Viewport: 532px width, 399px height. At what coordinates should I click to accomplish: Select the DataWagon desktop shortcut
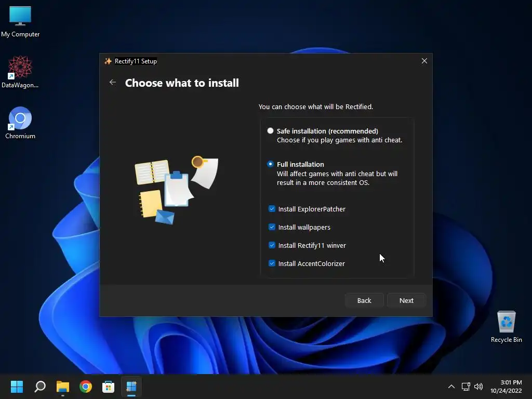[x=20, y=72]
